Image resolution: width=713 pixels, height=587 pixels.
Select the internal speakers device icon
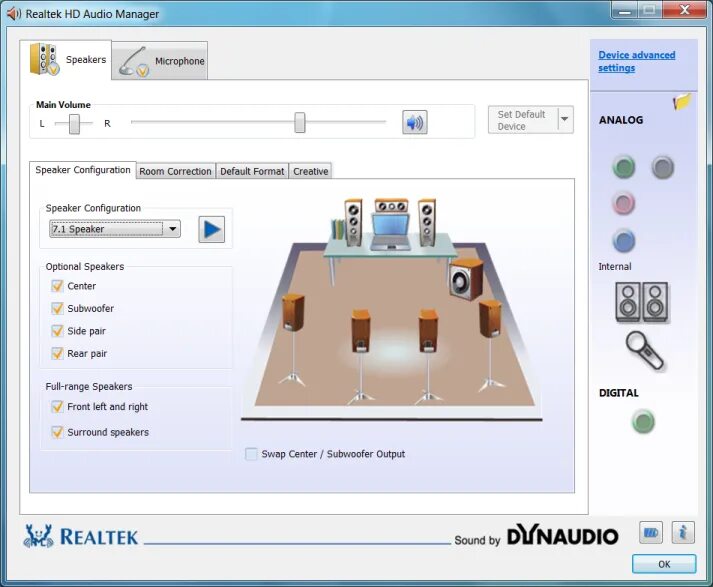pyautogui.click(x=642, y=302)
